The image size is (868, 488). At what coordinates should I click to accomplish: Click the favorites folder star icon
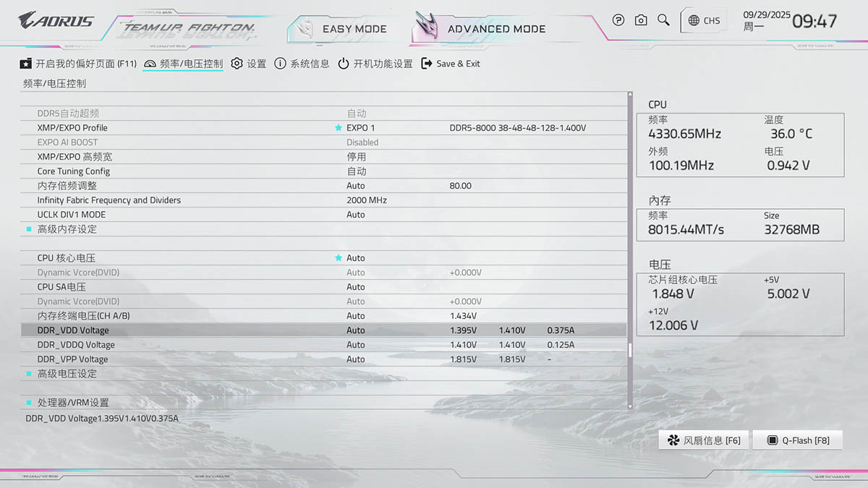point(26,64)
